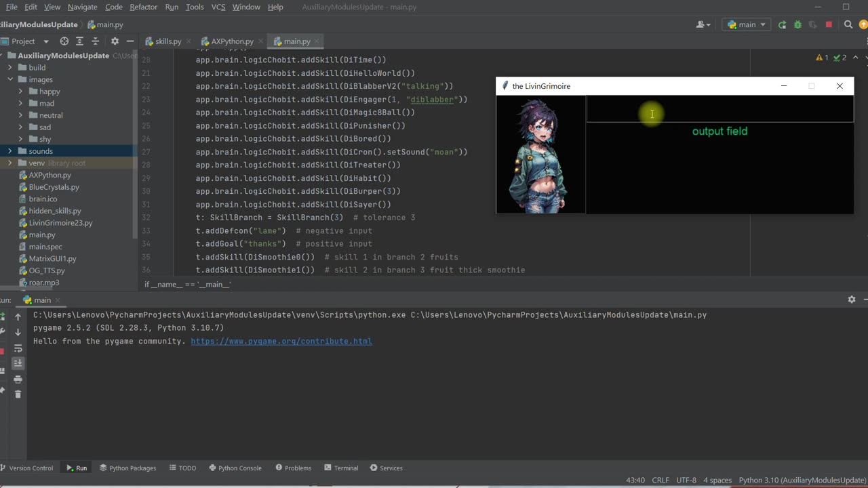Viewport: 868px width, 488px height.
Task: Print the Run console output
Action: (18, 380)
